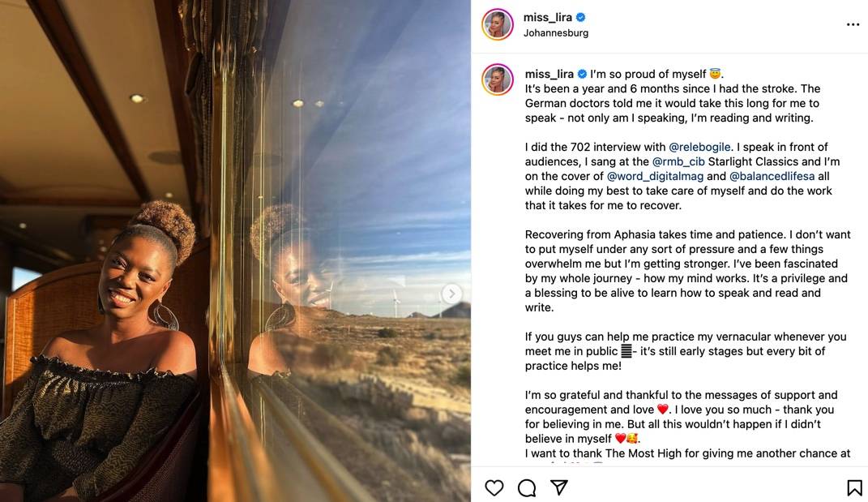Click the miss_lira avatar beside the caption

(497, 79)
